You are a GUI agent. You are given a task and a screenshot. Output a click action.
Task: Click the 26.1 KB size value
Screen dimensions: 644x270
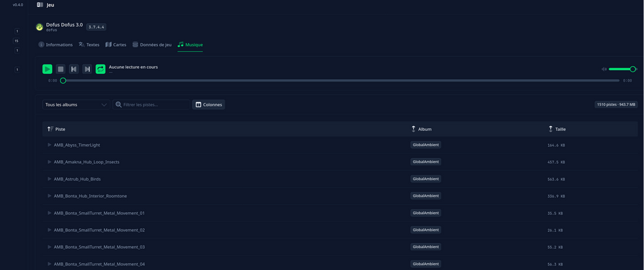tap(555, 230)
